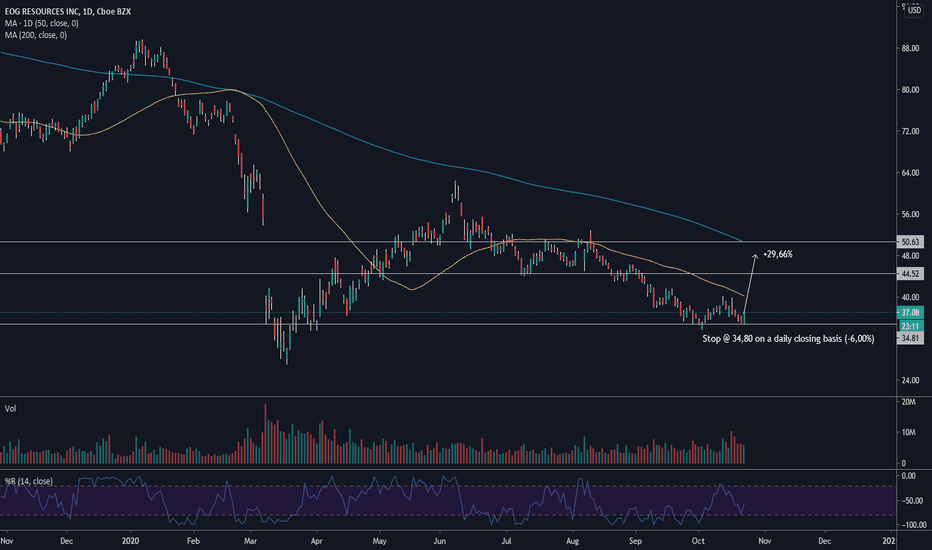
Task: Click the 56.00 price axis label
Action: (910, 215)
